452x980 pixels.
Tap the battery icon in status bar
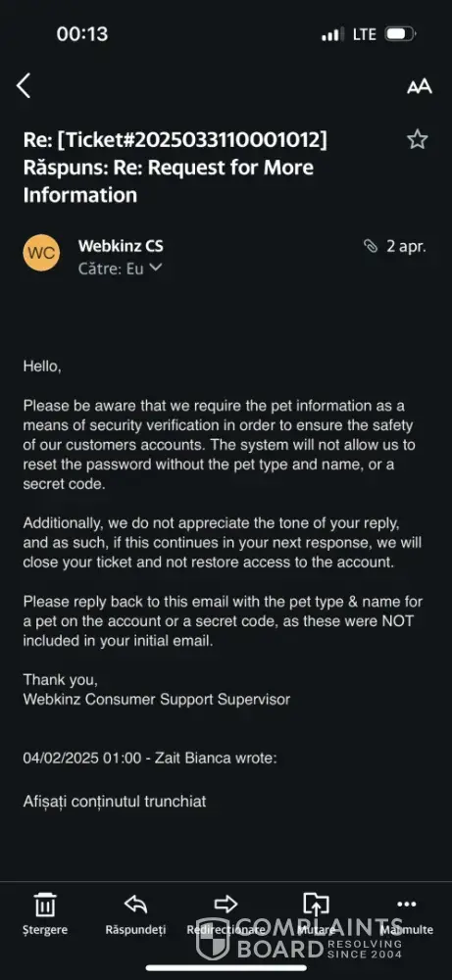[x=400, y=33]
